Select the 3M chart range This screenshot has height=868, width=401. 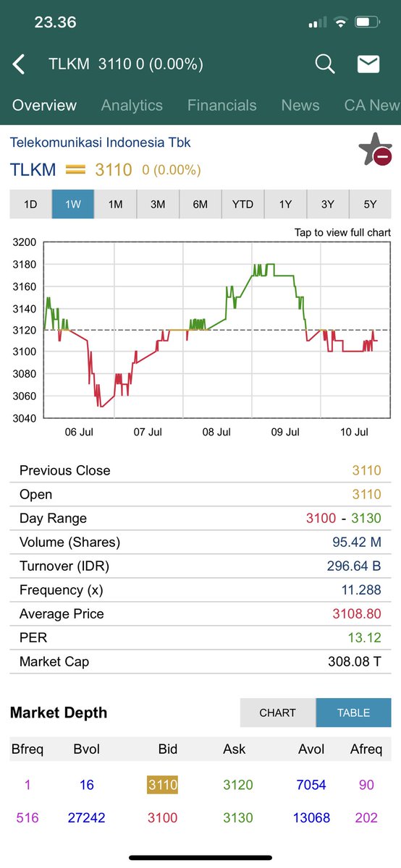[158, 204]
